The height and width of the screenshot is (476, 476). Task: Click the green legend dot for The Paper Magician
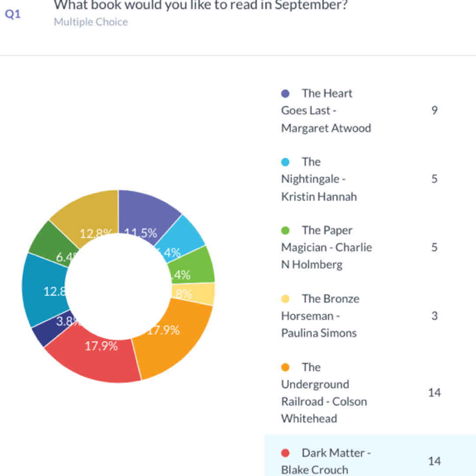(x=285, y=231)
